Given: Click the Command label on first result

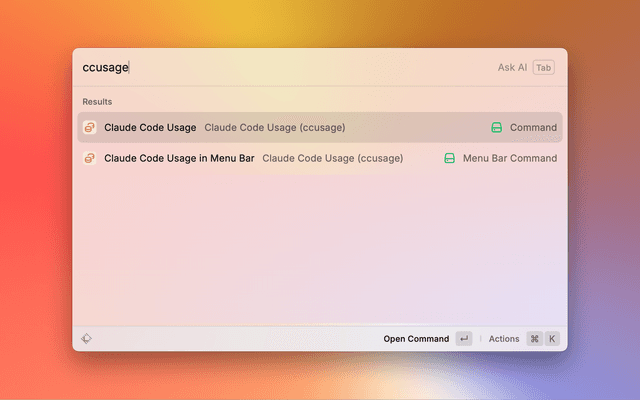Looking at the screenshot, I should [533, 128].
